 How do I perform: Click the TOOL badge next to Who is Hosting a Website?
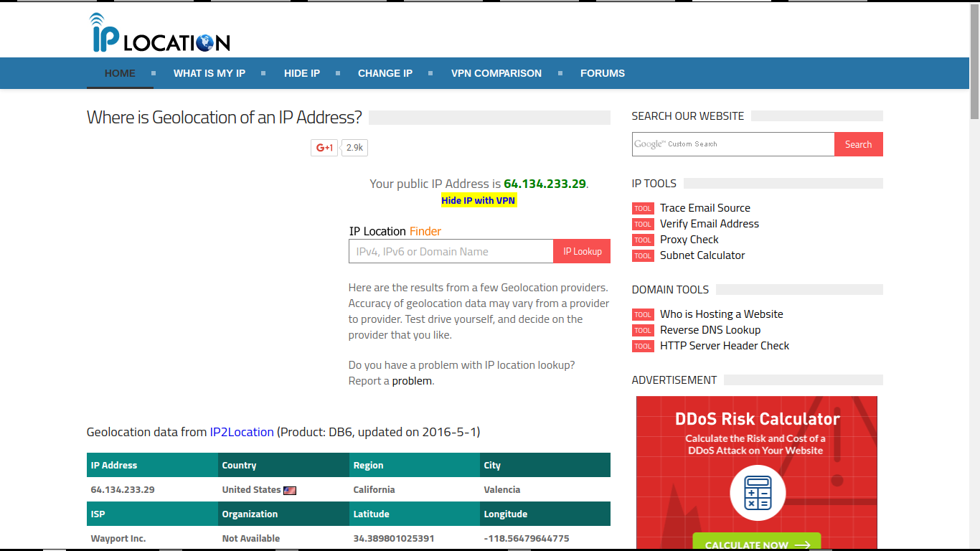(643, 315)
